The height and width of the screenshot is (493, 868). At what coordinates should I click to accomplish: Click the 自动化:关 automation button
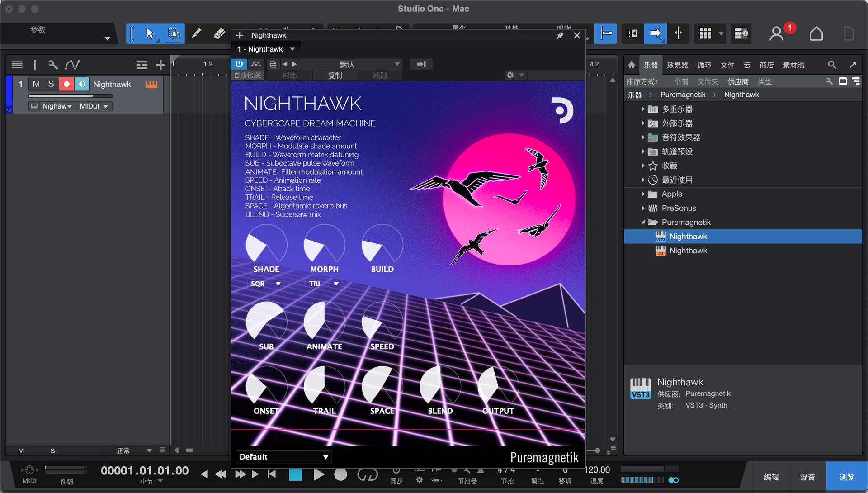click(x=248, y=76)
